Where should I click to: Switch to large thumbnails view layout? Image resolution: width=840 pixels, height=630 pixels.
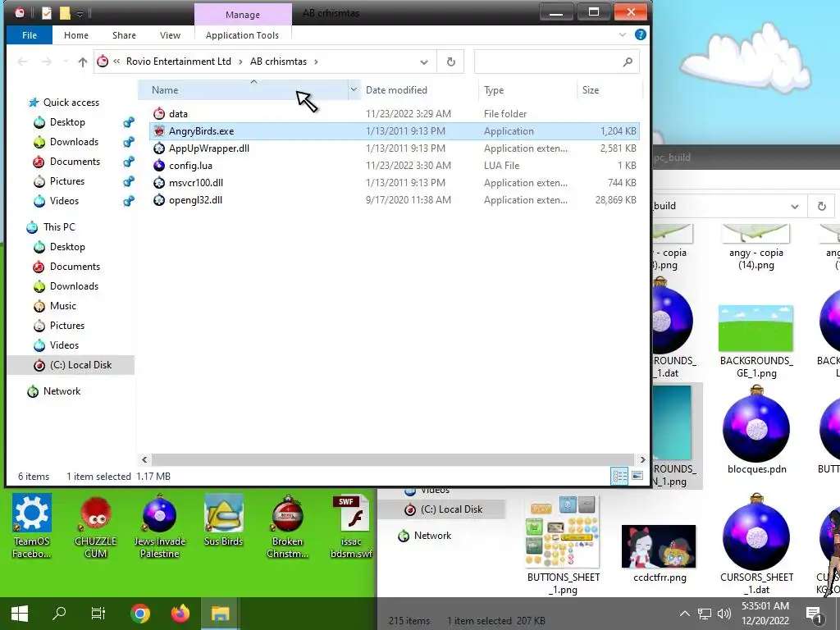(x=637, y=476)
